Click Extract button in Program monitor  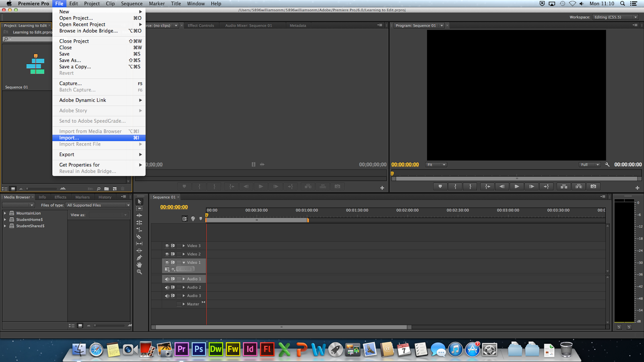579,187
